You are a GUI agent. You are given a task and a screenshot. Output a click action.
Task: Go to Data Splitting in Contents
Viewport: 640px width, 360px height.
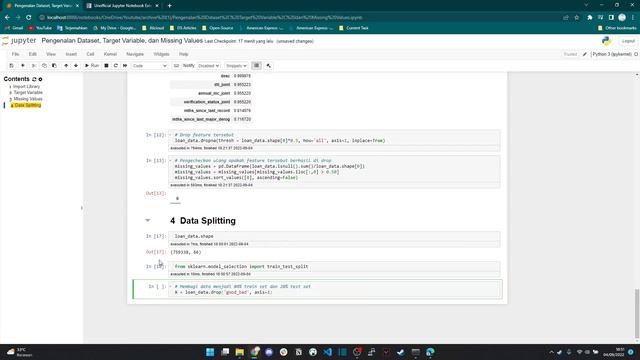tap(28, 105)
